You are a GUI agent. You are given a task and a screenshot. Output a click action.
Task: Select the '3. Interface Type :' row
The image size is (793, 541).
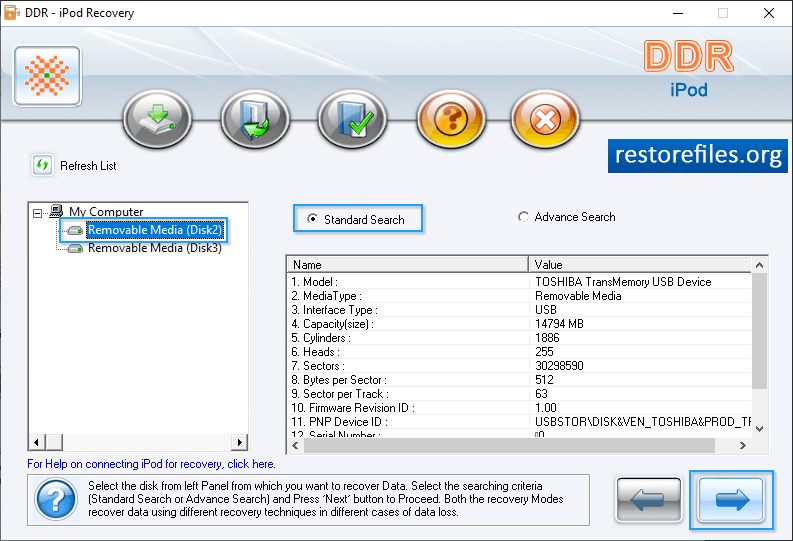519,310
